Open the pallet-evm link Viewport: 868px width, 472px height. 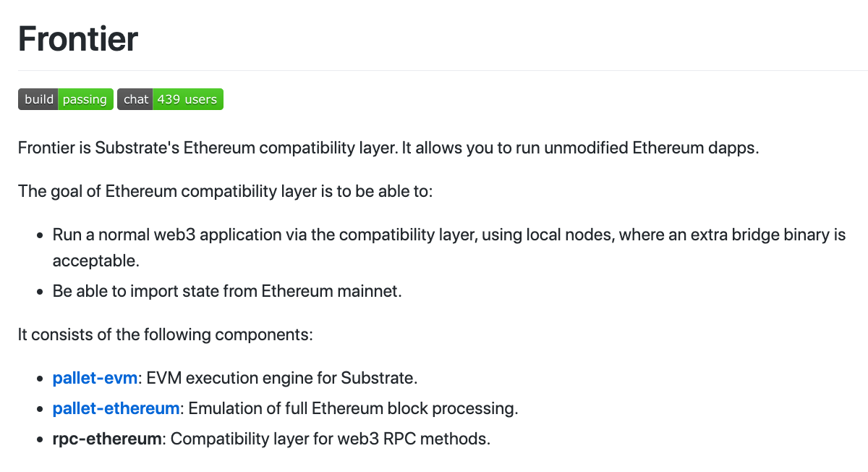[x=95, y=378]
